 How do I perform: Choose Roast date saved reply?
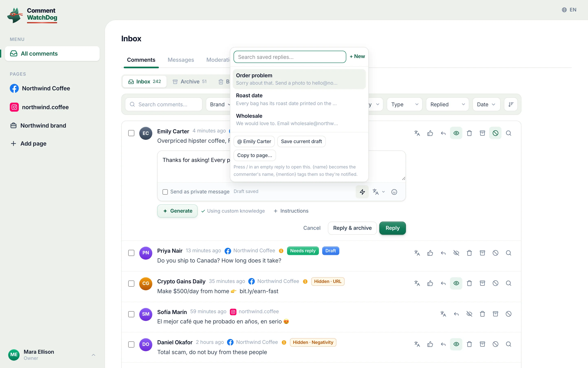click(299, 99)
